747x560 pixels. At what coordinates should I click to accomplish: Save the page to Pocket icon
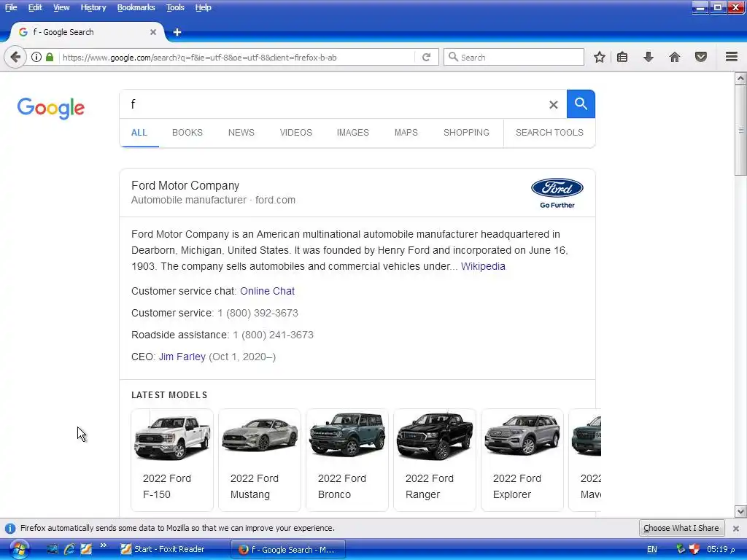(701, 57)
